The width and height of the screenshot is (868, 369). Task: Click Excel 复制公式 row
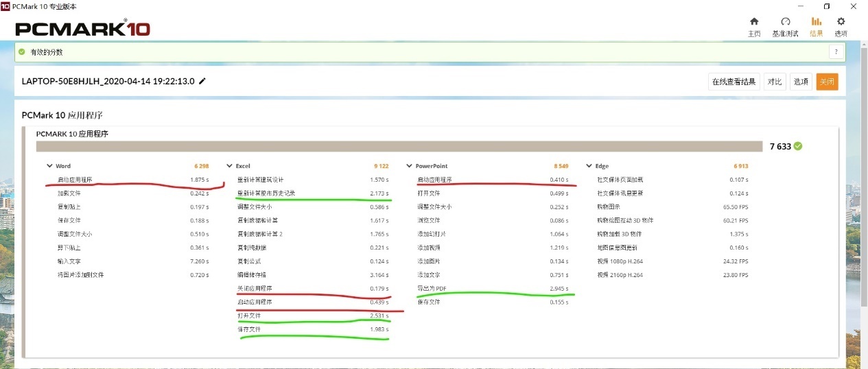click(313, 261)
